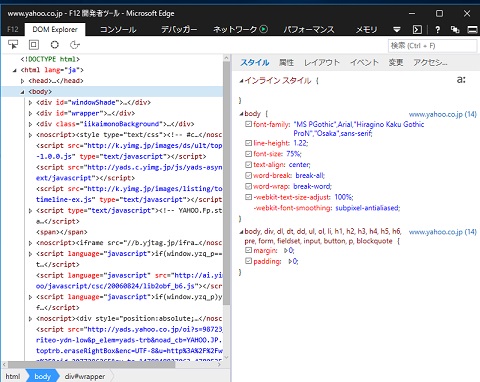Toggle the -webkit-text-size-adjust checkbox
This screenshot has width=480, height=382.
pos(248,197)
